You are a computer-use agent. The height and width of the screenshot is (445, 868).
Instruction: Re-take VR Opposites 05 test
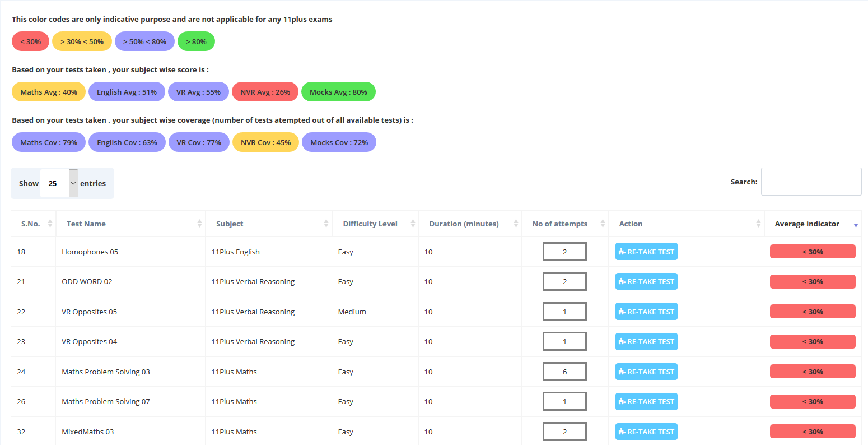(x=646, y=312)
